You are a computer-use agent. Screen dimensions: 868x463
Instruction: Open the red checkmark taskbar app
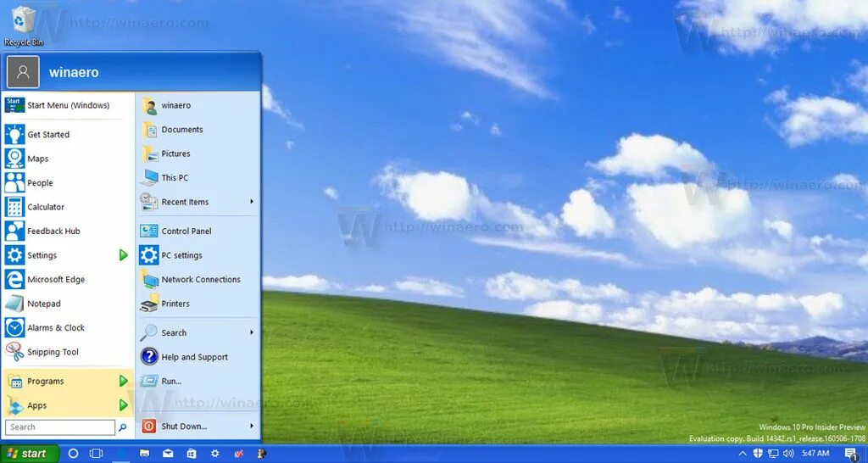238,454
